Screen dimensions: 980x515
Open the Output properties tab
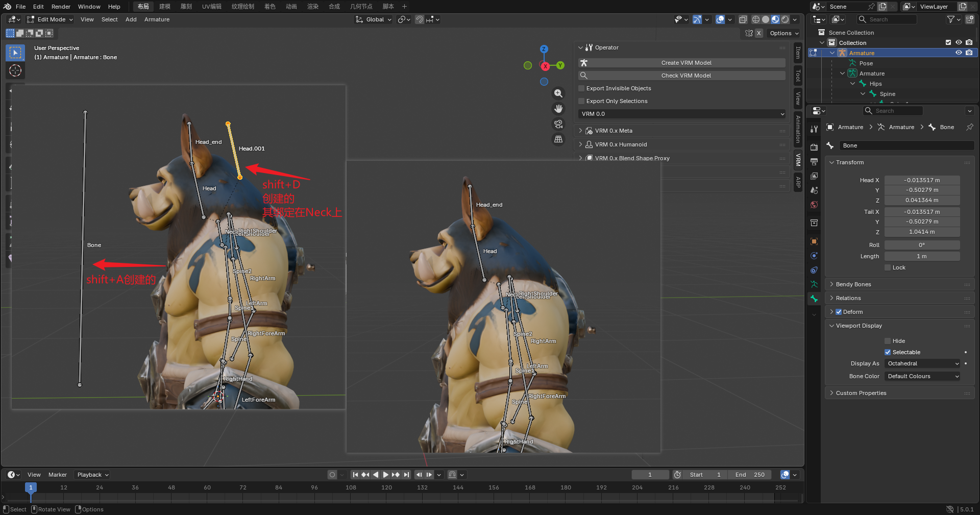tap(814, 161)
